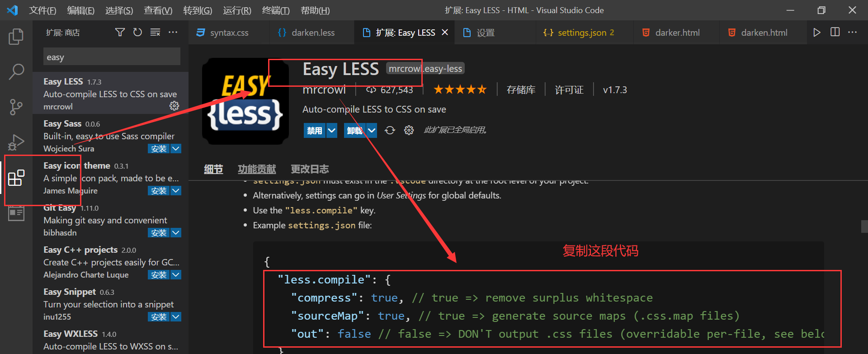Expand install dropdown for Easy icon theme

[x=176, y=190]
